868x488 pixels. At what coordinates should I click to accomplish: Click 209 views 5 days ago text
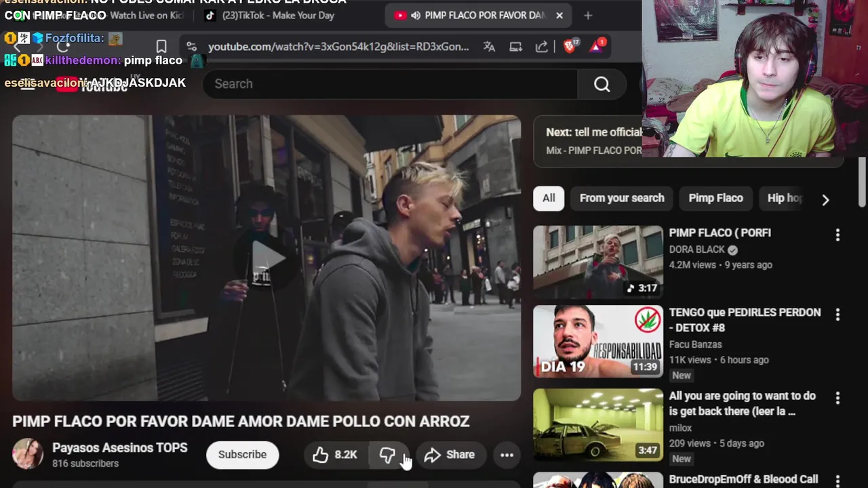click(717, 443)
